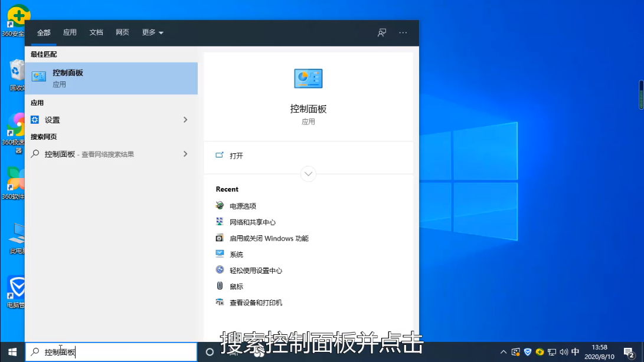Click the 360极速浏览器 desktop shortcut
The width and height of the screenshot is (644, 362).
14,134
